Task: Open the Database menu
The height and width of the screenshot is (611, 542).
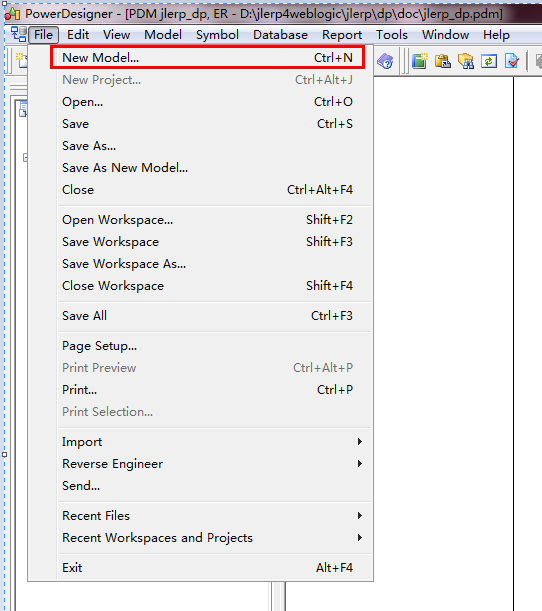Action: pyautogui.click(x=280, y=35)
